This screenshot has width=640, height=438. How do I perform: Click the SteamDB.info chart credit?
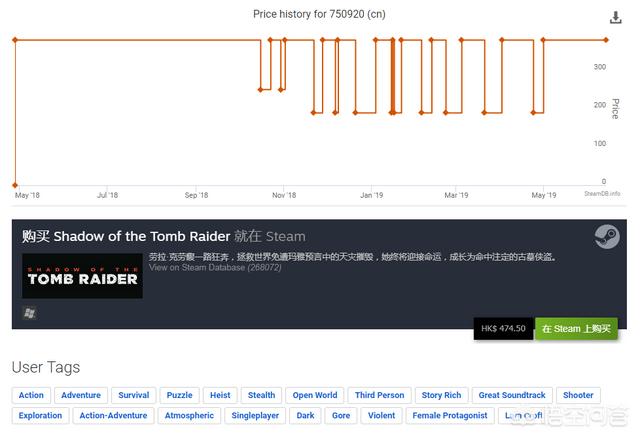(x=602, y=193)
